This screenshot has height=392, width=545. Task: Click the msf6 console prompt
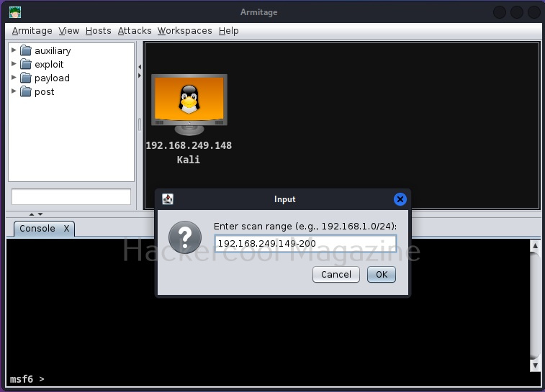click(27, 379)
